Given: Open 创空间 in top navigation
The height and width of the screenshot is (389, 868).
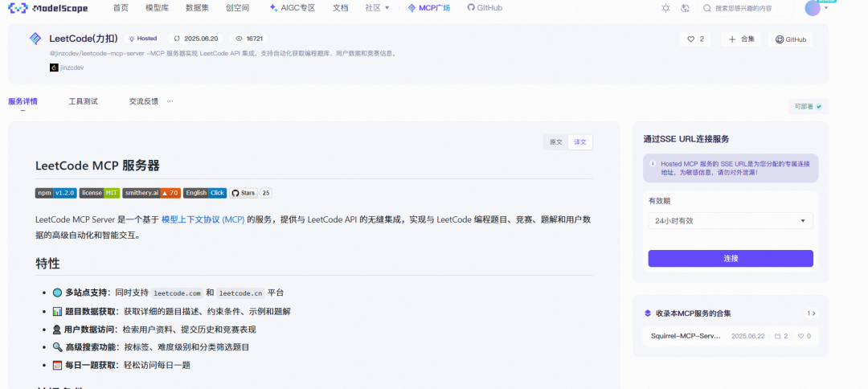Looking at the screenshot, I should 237,8.
